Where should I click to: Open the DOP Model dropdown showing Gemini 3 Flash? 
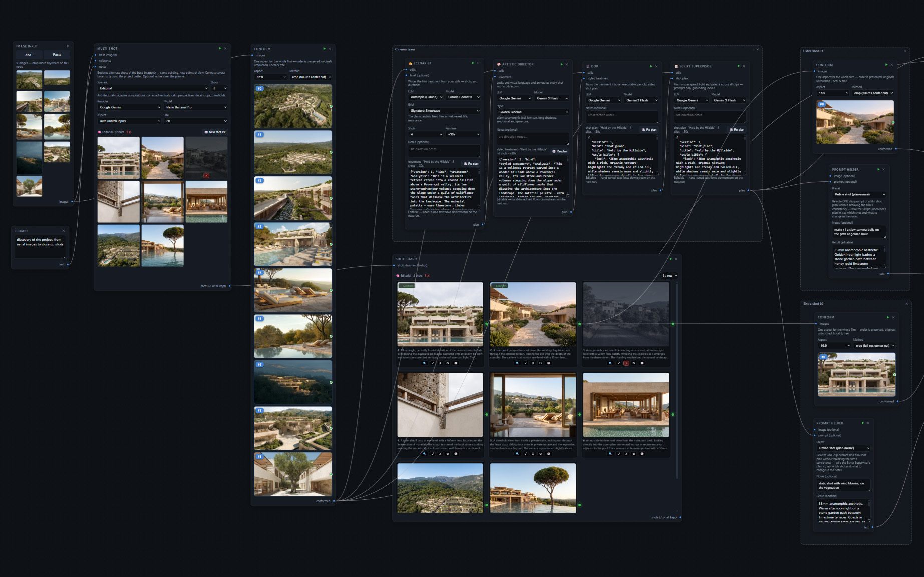coord(641,100)
